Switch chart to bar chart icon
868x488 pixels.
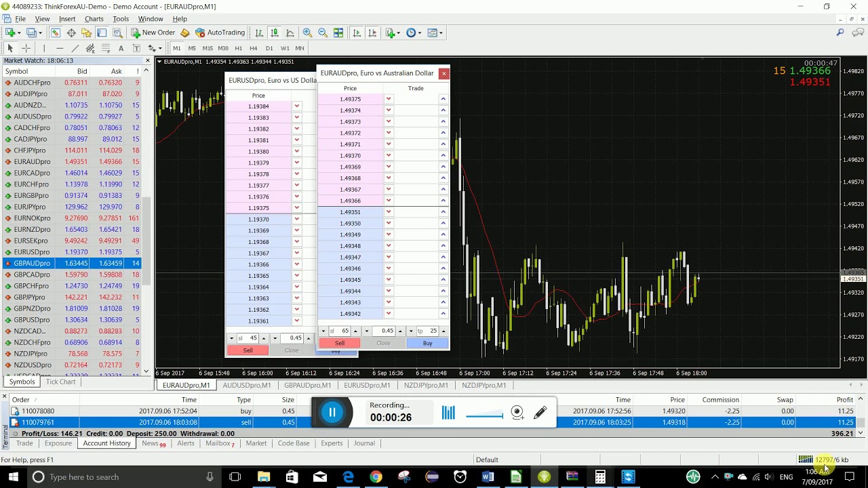[259, 33]
